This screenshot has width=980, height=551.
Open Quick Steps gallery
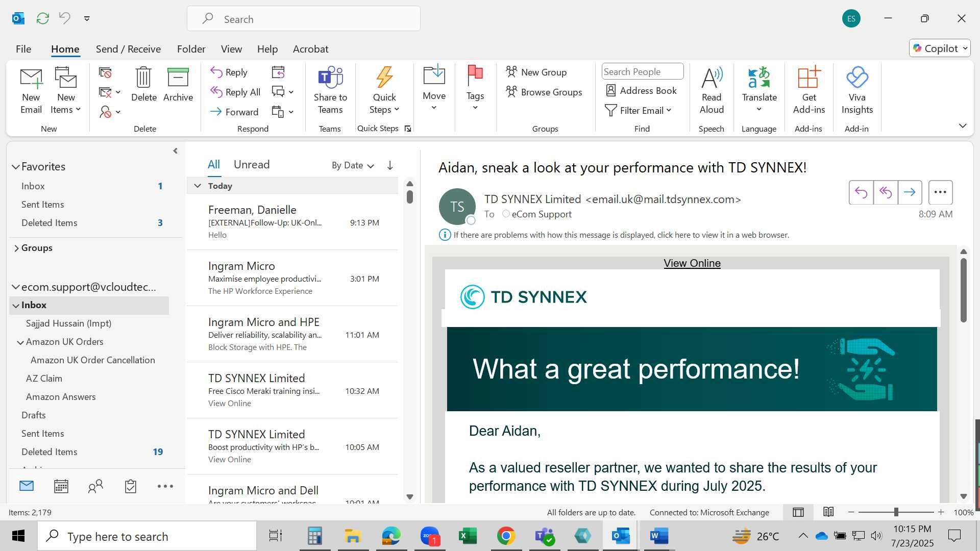tap(384, 91)
